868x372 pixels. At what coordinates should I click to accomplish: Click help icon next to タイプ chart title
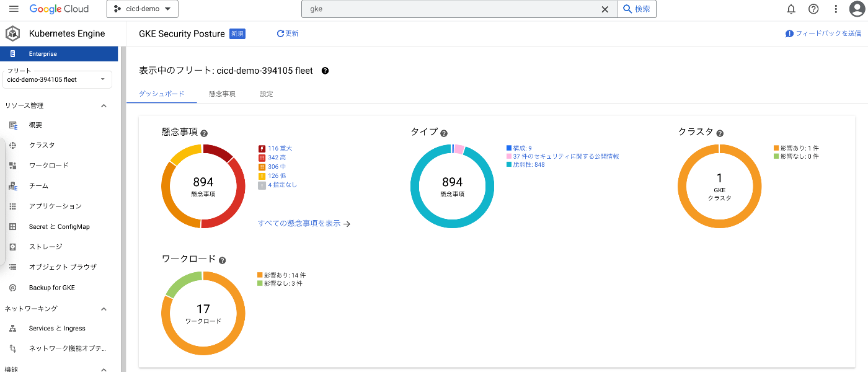click(x=443, y=133)
